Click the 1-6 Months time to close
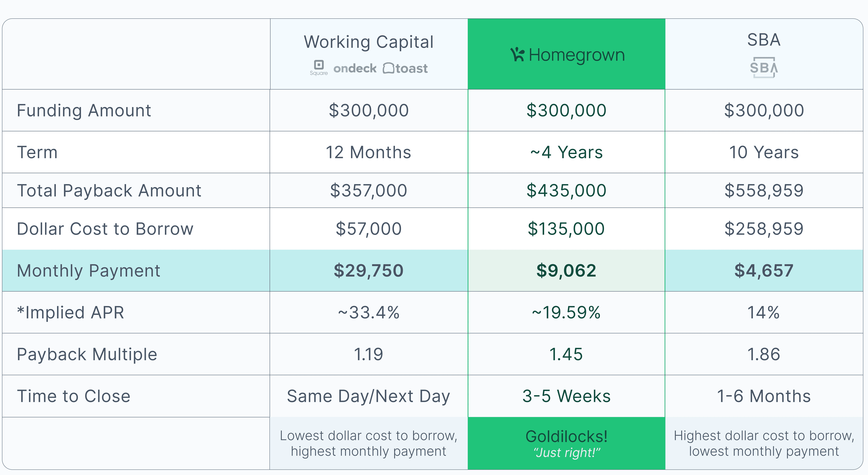868x475 pixels. tap(764, 396)
